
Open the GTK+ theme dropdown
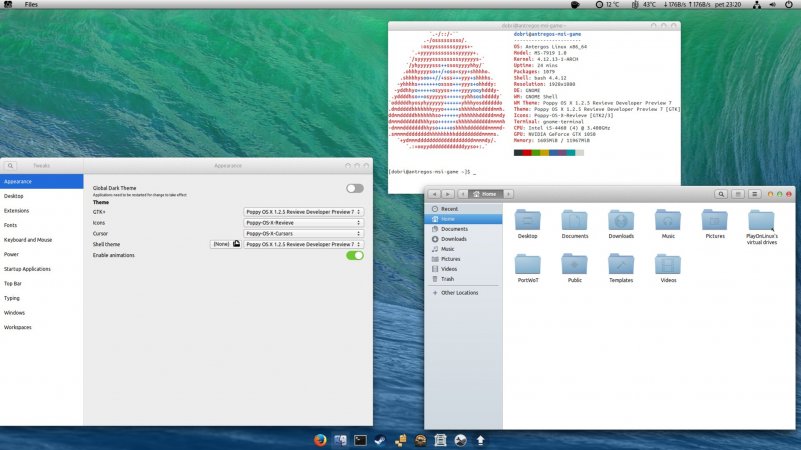(x=303, y=211)
